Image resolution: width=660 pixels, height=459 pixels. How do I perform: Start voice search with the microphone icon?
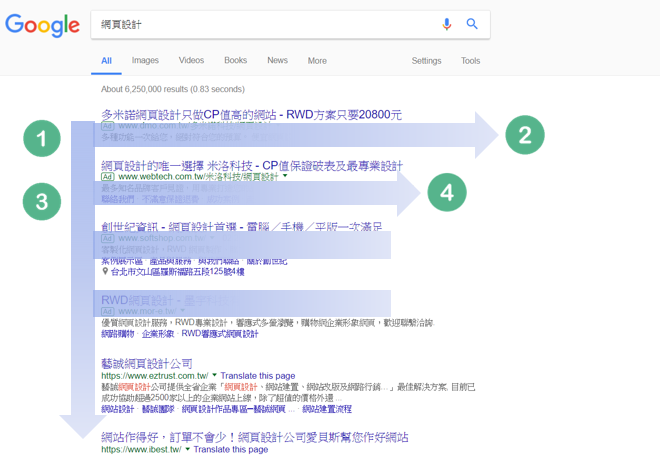point(447,24)
